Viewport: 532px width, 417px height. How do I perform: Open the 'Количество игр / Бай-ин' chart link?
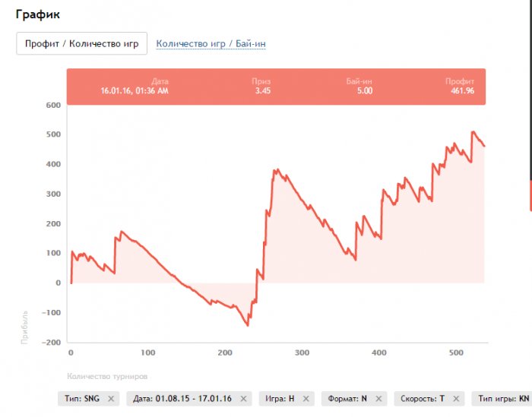pyautogui.click(x=211, y=44)
